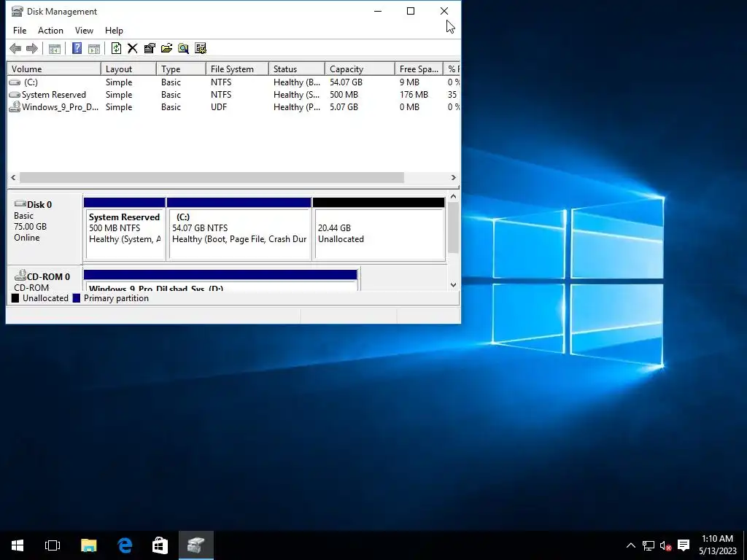Click Healthy (S... status of System Reserved
The image size is (747, 560).
pyautogui.click(x=296, y=95)
